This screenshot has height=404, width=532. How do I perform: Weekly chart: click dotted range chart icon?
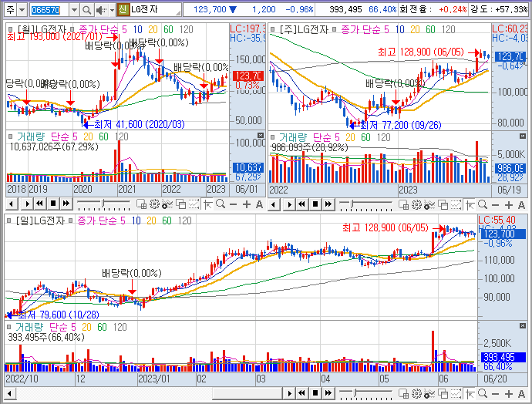(456, 204)
